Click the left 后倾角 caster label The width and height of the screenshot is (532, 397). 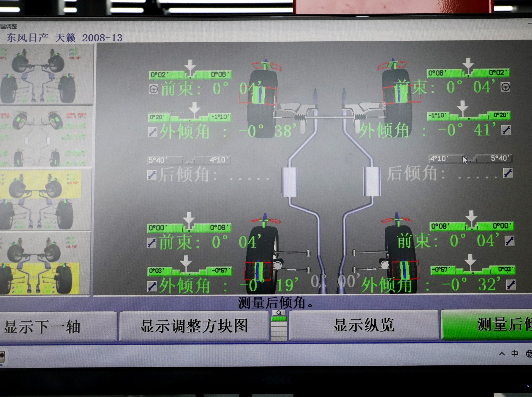188,174
